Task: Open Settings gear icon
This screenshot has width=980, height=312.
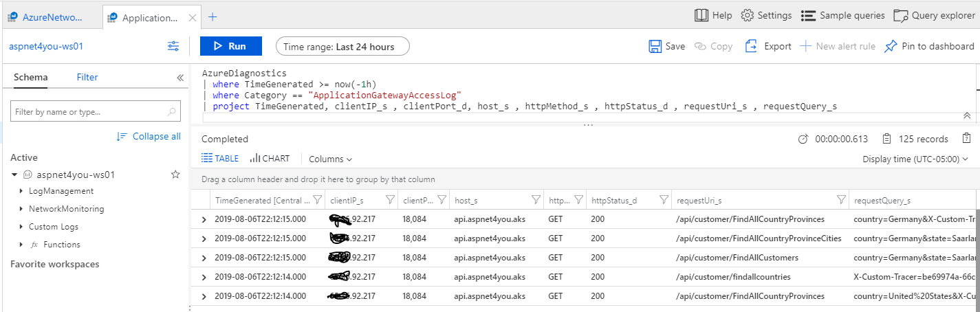Action: click(747, 15)
